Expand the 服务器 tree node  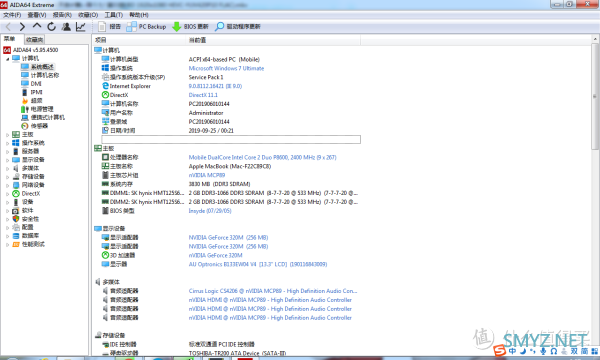point(7,151)
